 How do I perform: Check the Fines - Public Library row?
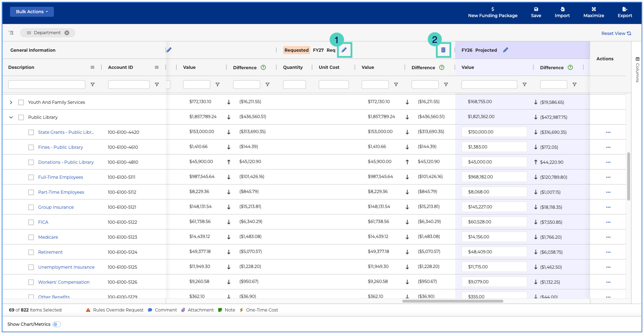[31, 147]
